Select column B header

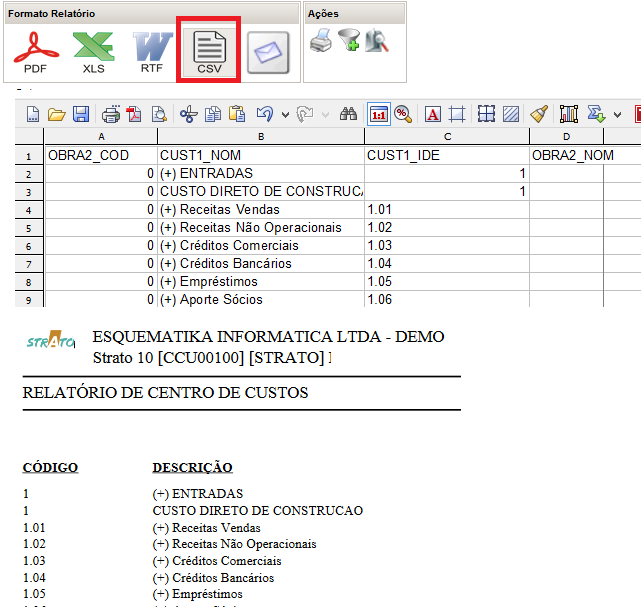261,137
